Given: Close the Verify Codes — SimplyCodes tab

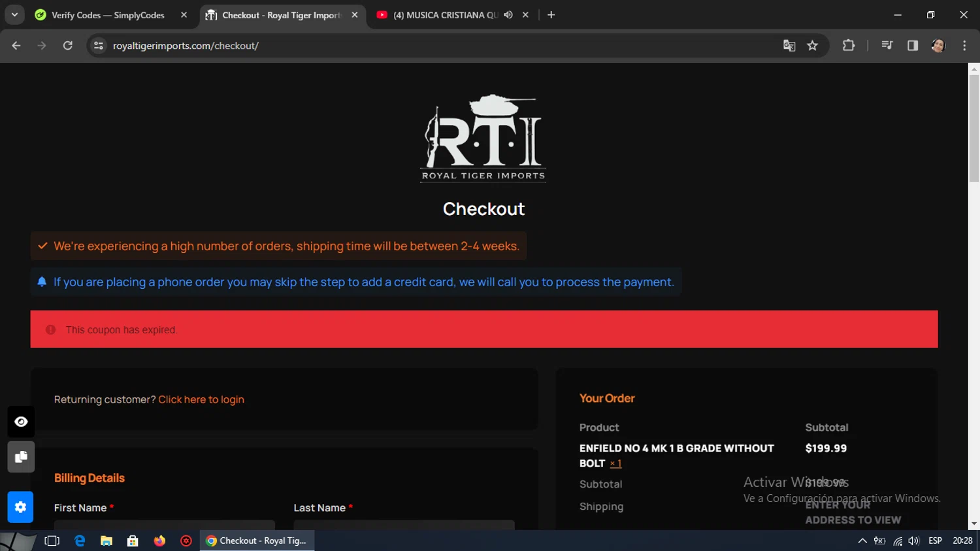Looking at the screenshot, I should click(184, 15).
